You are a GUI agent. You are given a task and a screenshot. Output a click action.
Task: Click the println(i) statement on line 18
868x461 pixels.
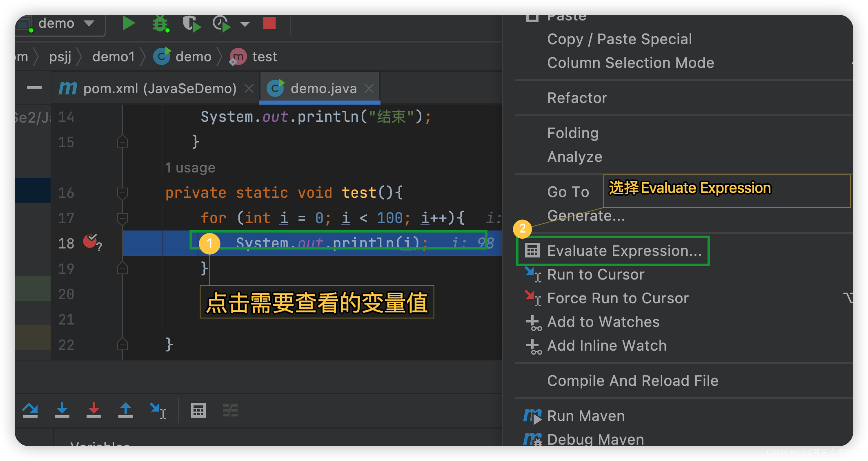coord(332,243)
